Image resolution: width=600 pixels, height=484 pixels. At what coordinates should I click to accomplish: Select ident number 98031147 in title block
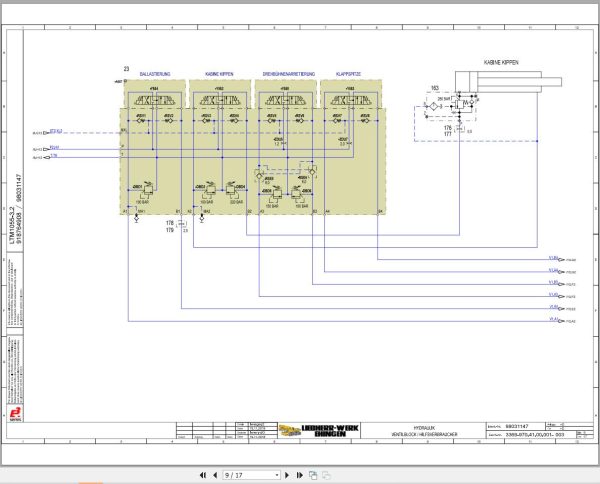point(517,426)
